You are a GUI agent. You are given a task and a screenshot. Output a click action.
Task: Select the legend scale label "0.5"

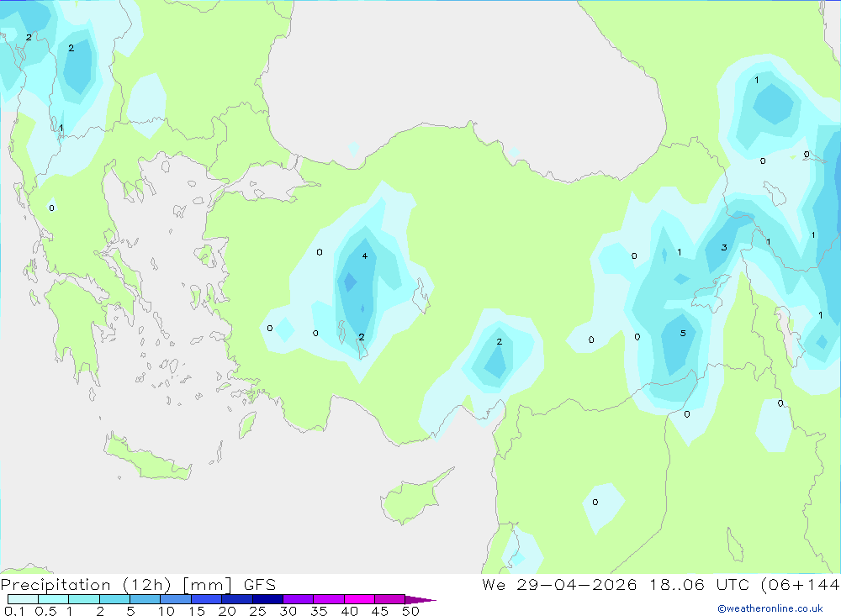click(x=45, y=611)
